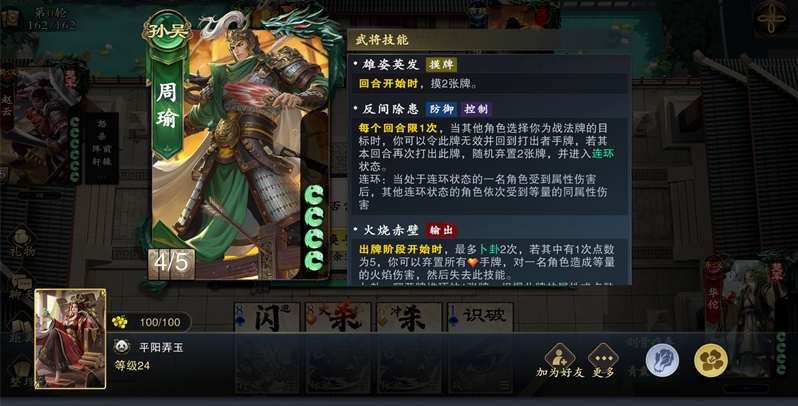The width and height of the screenshot is (798, 406).
Task: Click the 连环 highlighted keyword link
Action: [603, 154]
